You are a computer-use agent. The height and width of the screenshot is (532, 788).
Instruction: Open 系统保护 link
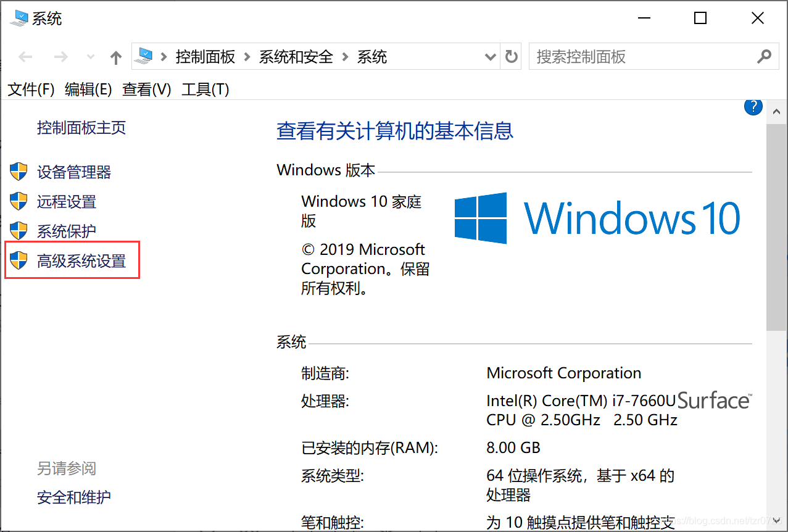(67, 231)
